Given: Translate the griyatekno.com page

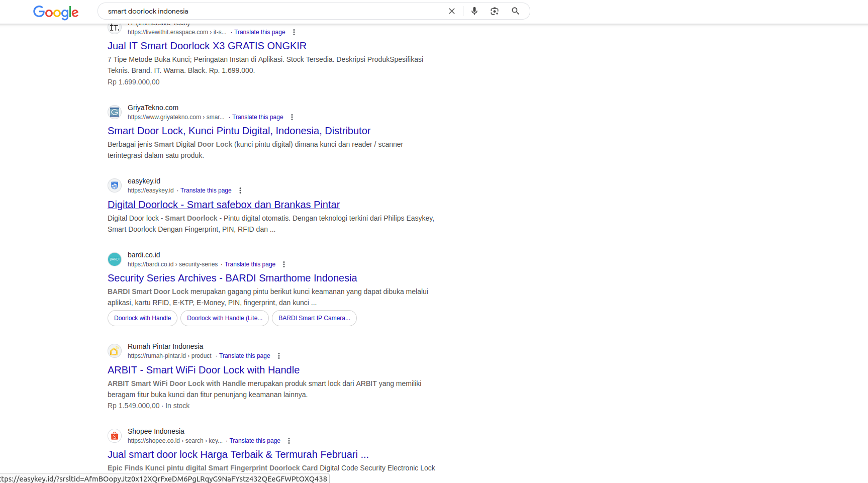Looking at the screenshot, I should tap(258, 117).
